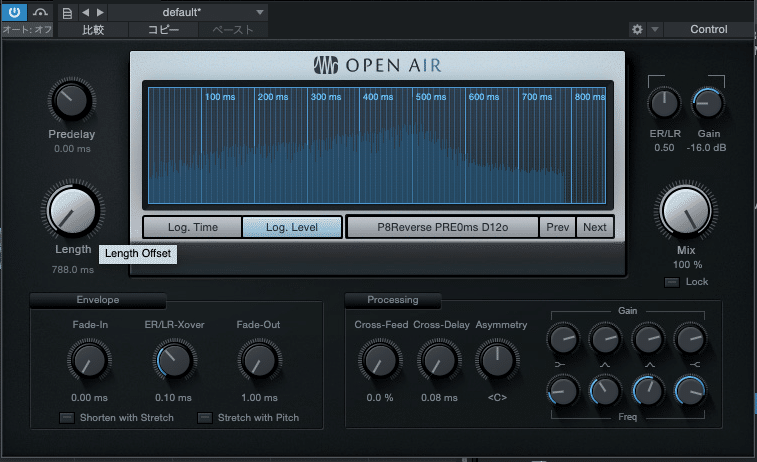Click the ER/LR-Xover knob
757x462 pixels.
[174, 361]
